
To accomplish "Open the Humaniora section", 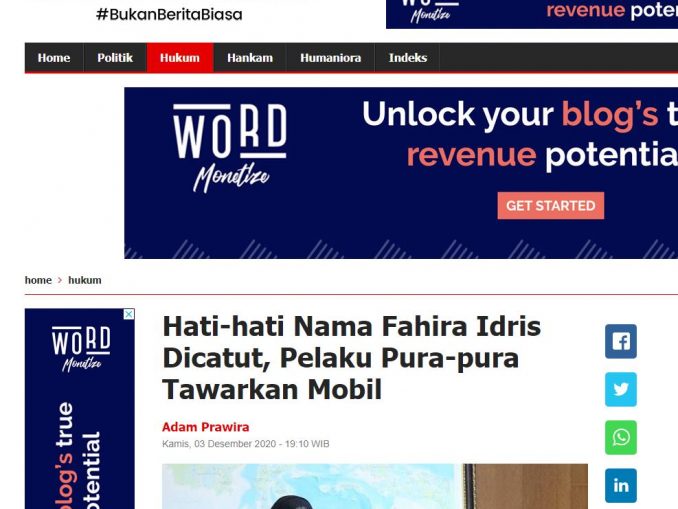I will tap(330, 58).
